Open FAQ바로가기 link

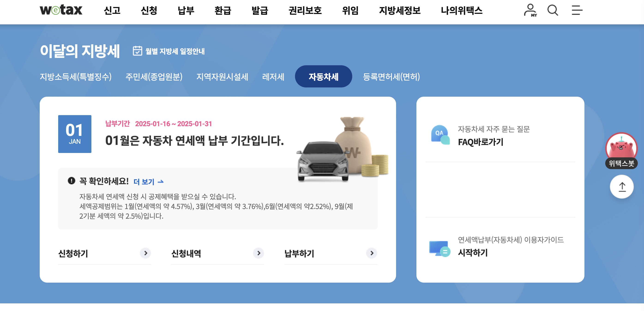click(x=480, y=142)
